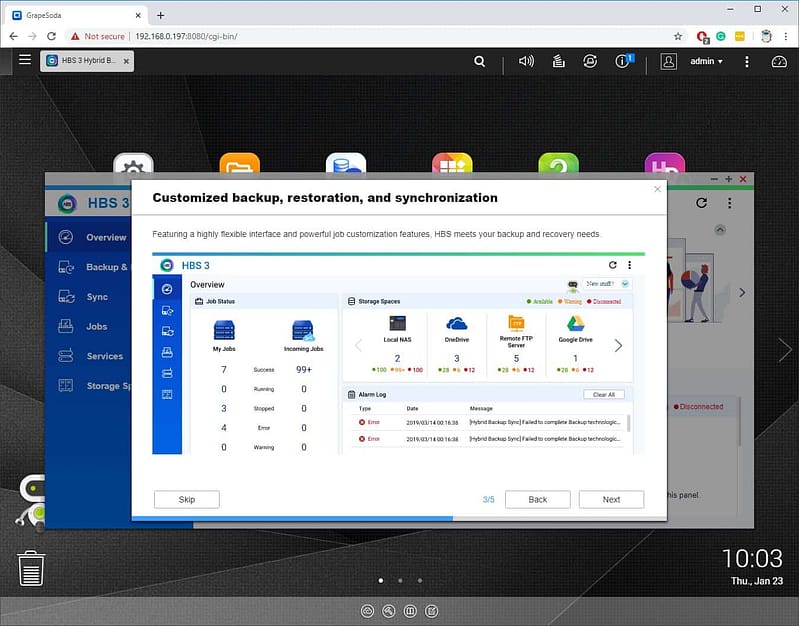Collapse the HBS 3 panel with up chevron
799x626 pixels.
(x=720, y=229)
